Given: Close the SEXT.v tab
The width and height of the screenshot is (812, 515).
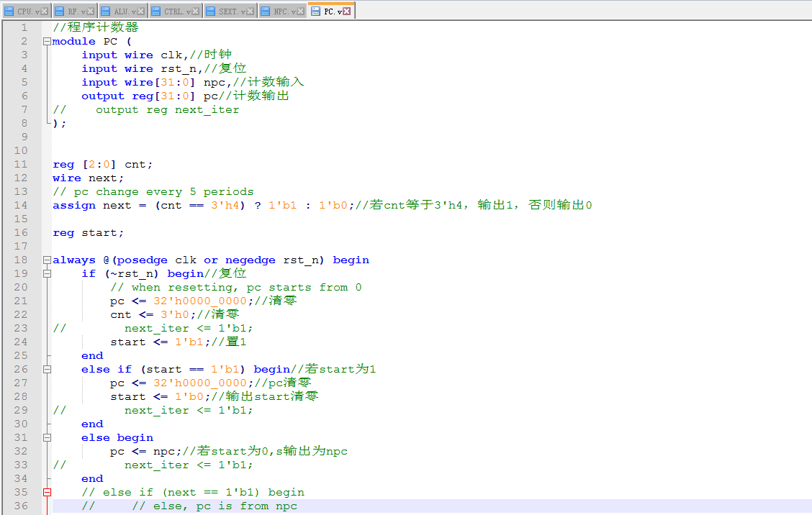Looking at the screenshot, I should [250, 12].
